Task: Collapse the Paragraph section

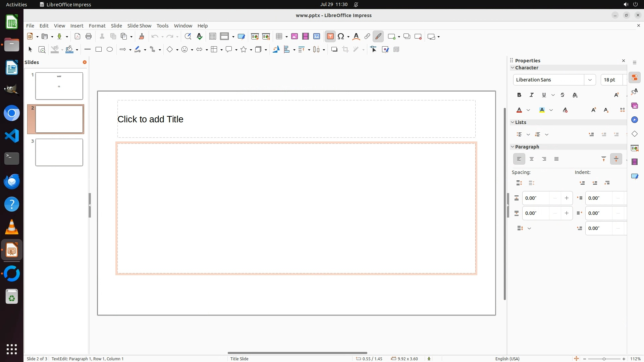Action: (x=512, y=147)
